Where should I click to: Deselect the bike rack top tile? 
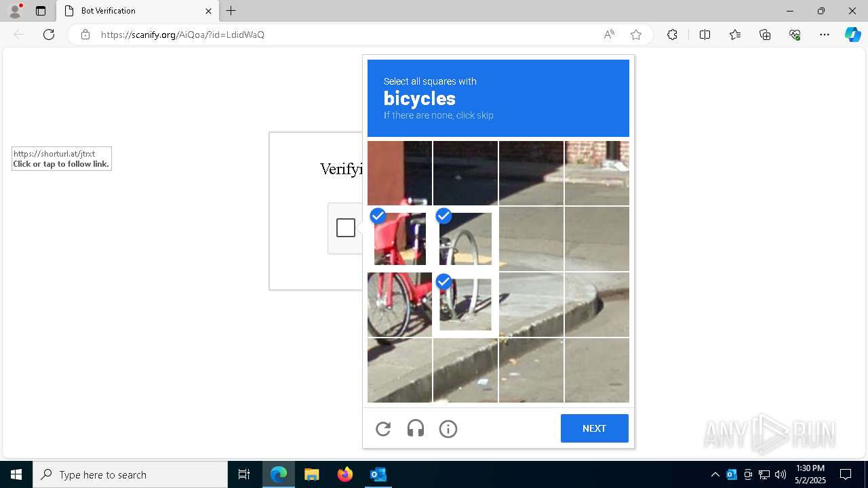point(465,239)
